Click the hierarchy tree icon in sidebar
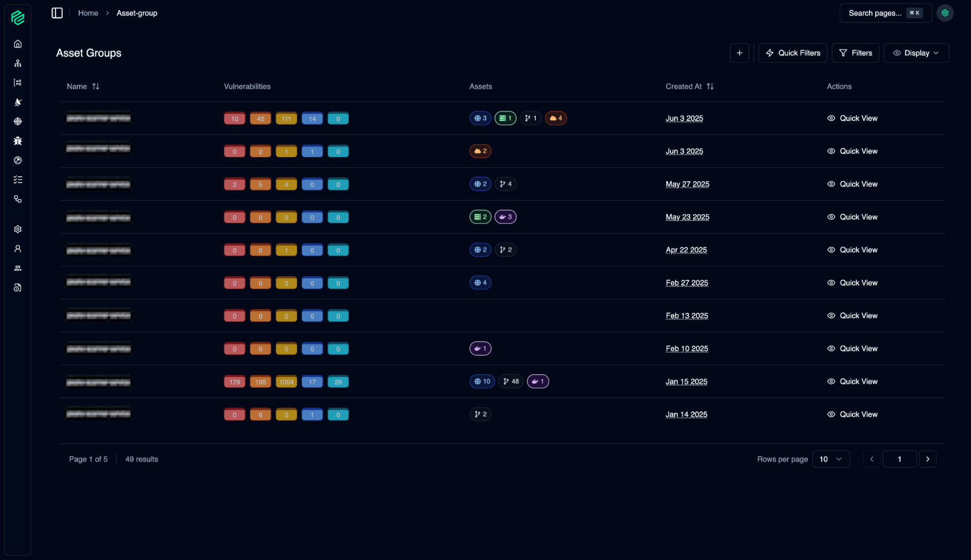971x560 pixels. (x=18, y=63)
